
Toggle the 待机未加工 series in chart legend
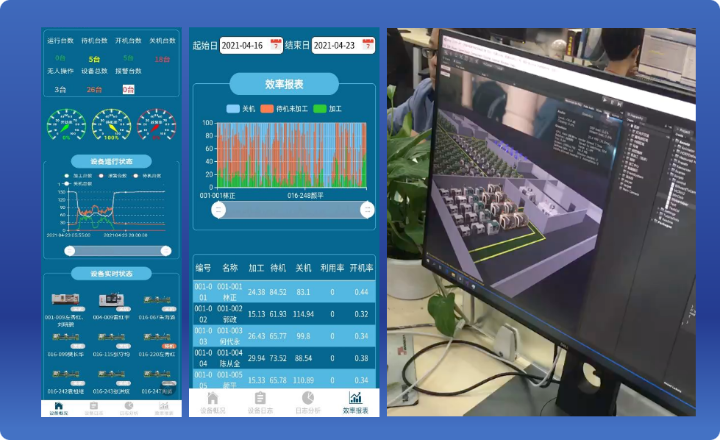tap(284, 108)
